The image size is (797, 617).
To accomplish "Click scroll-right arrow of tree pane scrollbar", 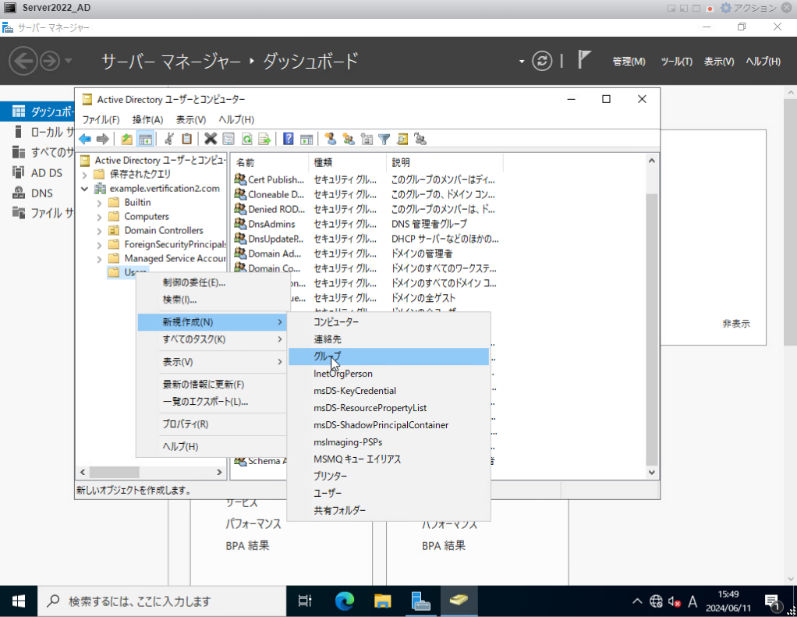I will click(219, 472).
